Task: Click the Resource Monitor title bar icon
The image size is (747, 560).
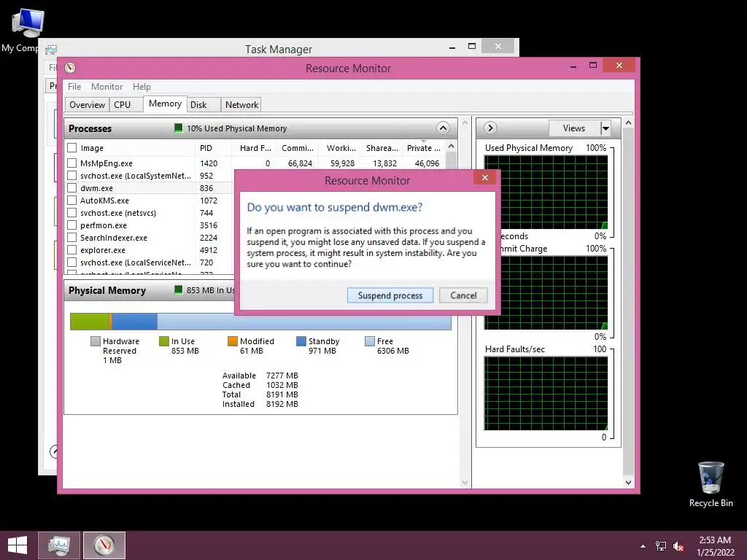Action: point(70,68)
